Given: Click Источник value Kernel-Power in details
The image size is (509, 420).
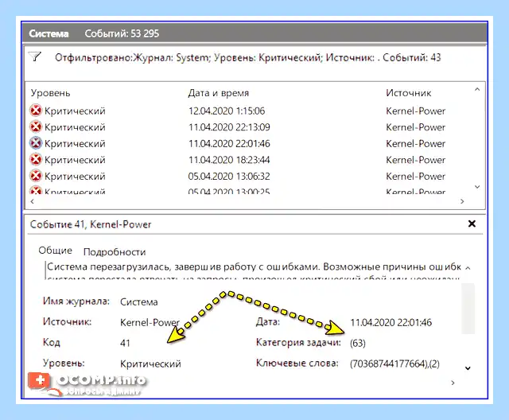Looking at the screenshot, I should (x=150, y=322).
